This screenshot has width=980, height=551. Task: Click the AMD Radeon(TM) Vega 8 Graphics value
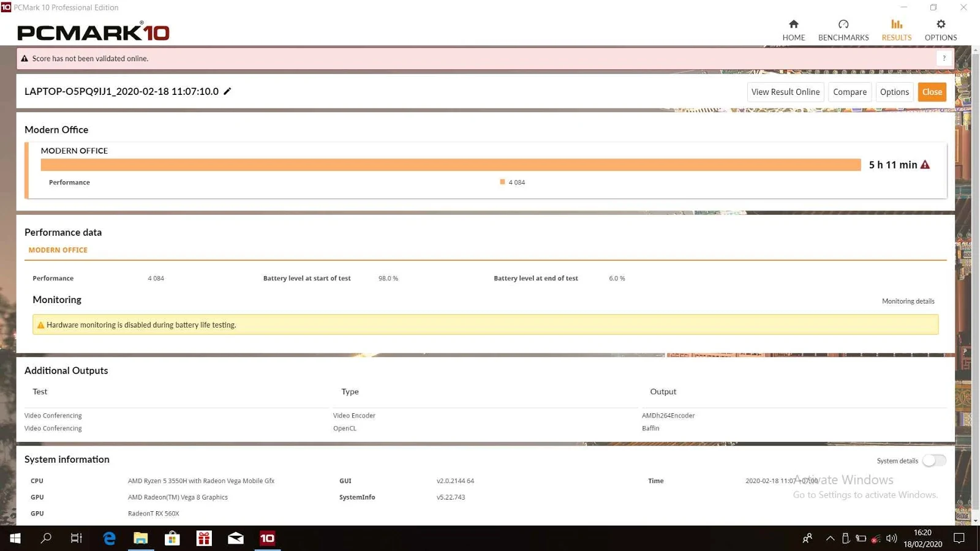[178, 498]
